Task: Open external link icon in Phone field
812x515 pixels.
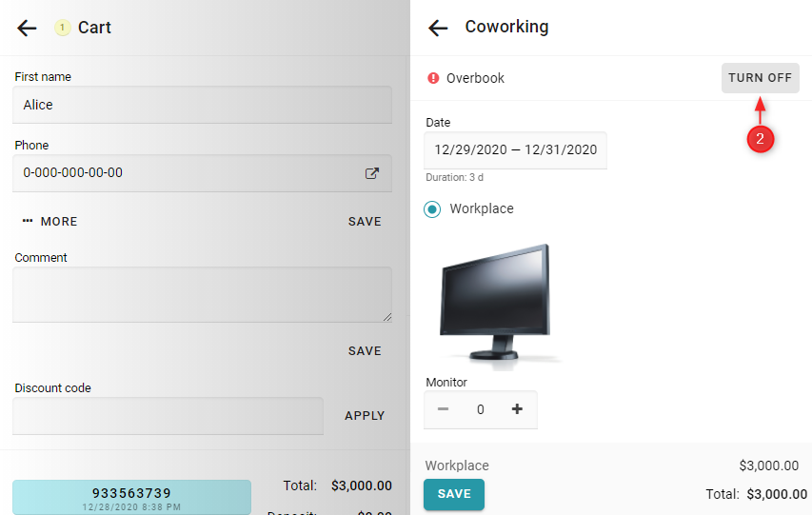Action: 372,173
